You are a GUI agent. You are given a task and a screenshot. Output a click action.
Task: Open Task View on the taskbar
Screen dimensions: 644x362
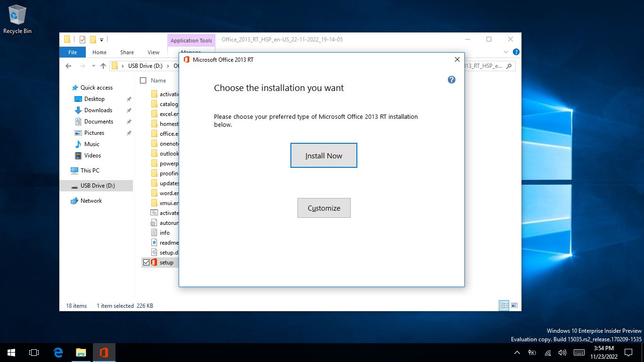click(34, 353)
